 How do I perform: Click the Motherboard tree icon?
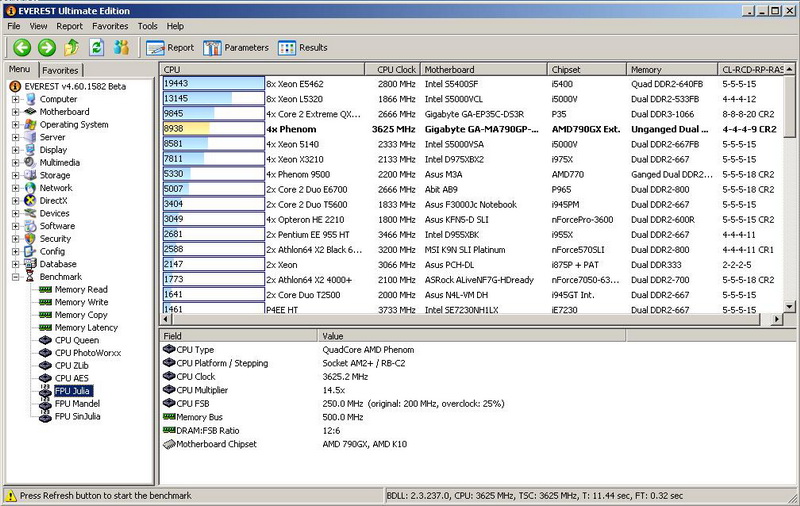point(31,112)
